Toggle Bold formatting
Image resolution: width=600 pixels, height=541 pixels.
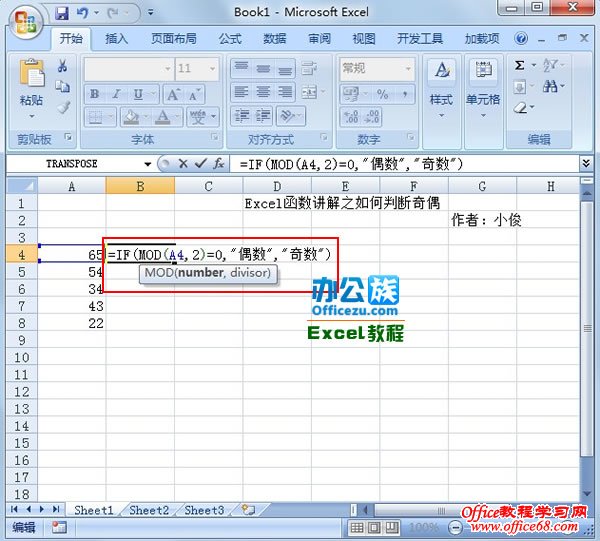click(x=94, y=94)
